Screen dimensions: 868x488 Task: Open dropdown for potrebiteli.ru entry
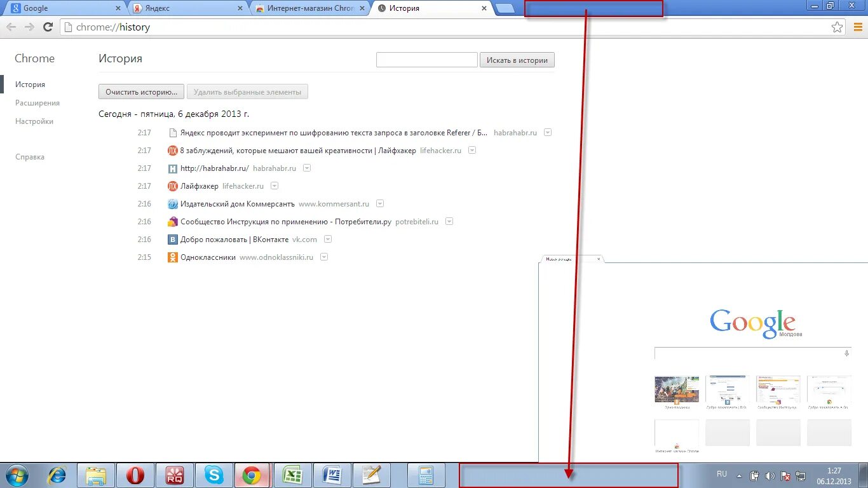(449, 222)
